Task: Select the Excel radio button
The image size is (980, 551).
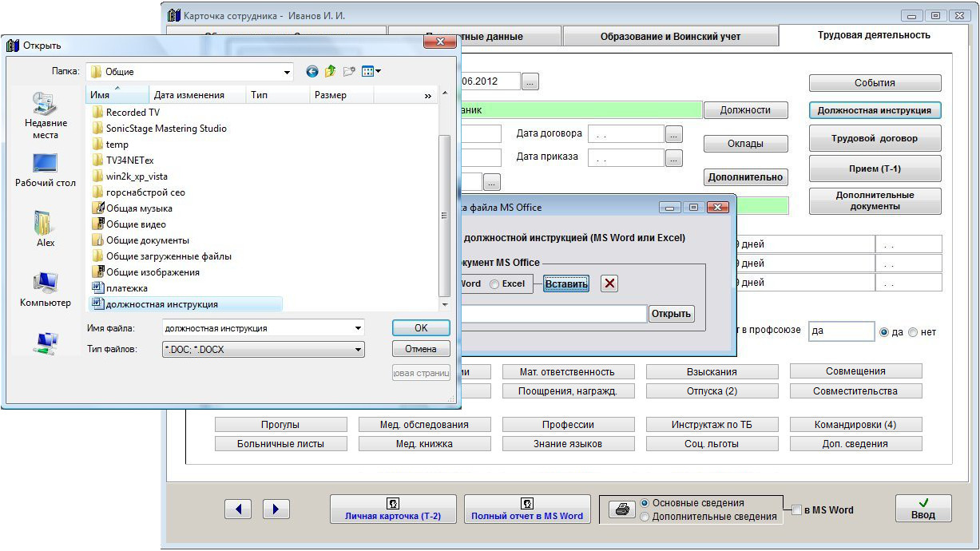Action: (495, 284)
